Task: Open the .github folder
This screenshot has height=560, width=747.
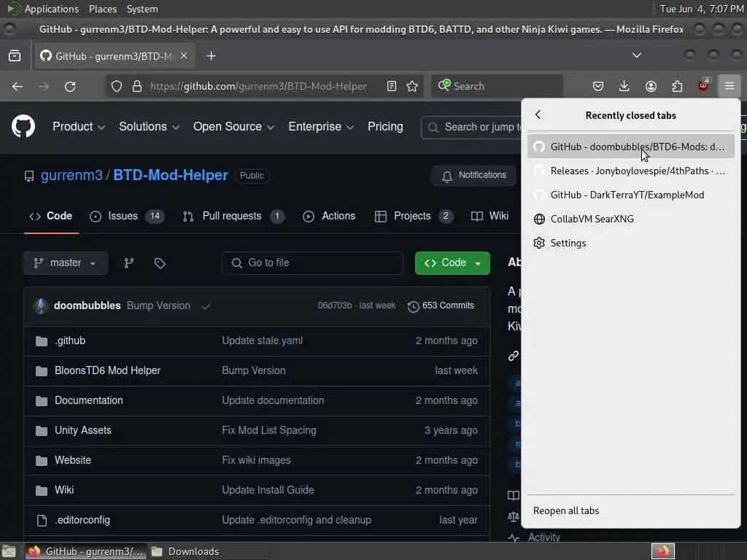Action: pos(70,341)
